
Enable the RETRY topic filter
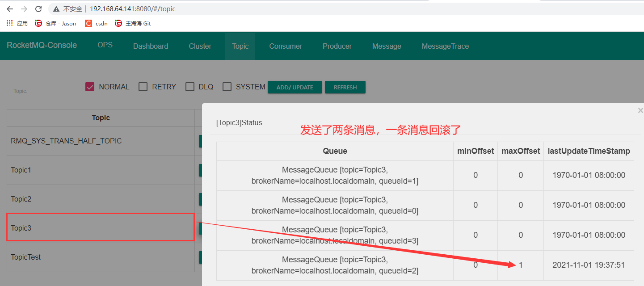(x=143, y=86)
